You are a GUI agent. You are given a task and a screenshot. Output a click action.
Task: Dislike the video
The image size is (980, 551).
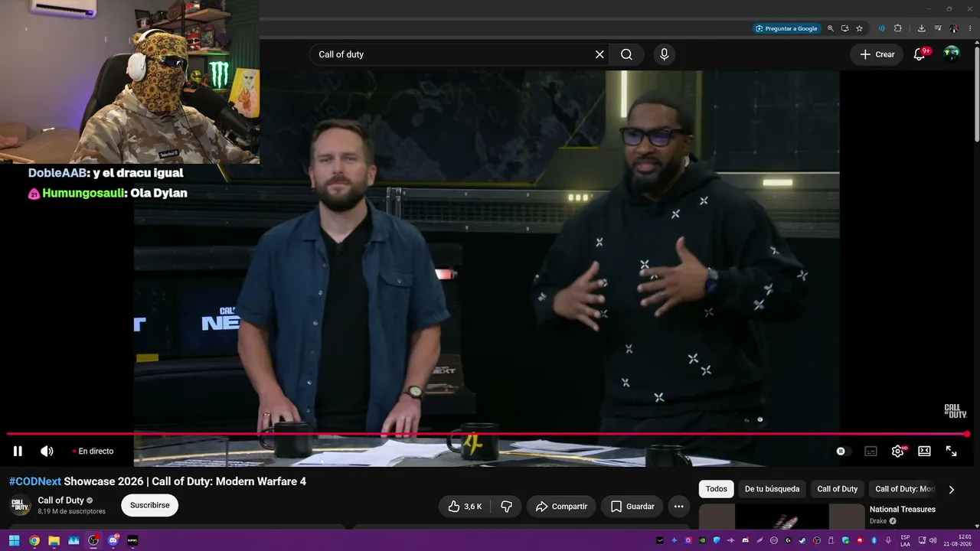click(x=506, y=507)
